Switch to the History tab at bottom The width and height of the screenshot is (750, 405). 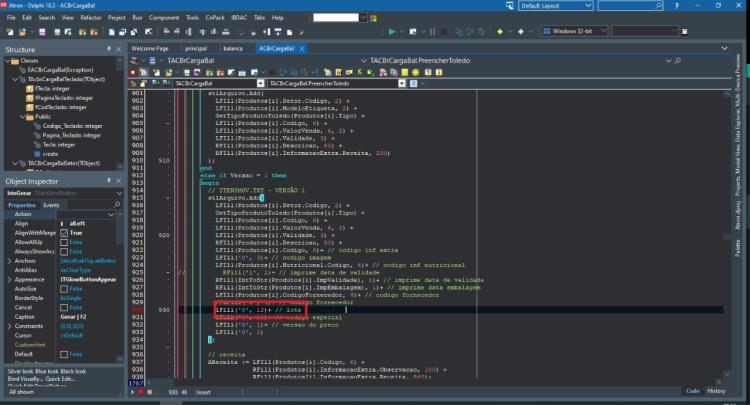coord(716,391)
